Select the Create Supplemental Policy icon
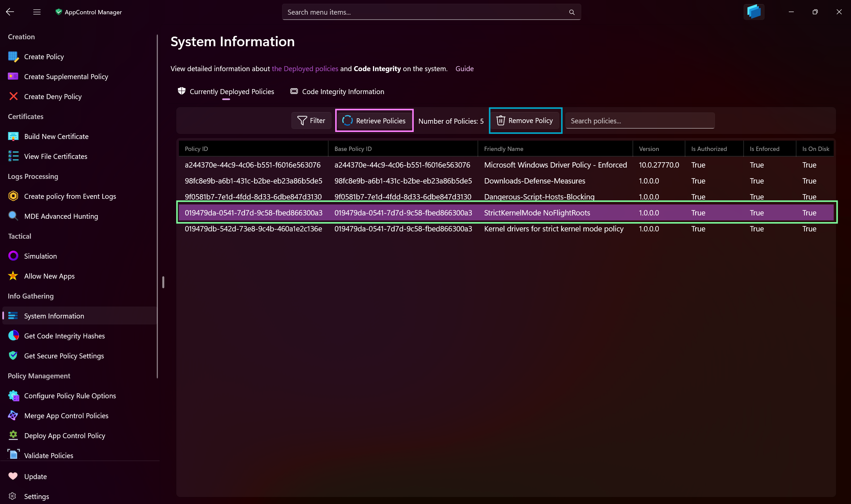Screen dimensions: 851x504 (13, 76)
